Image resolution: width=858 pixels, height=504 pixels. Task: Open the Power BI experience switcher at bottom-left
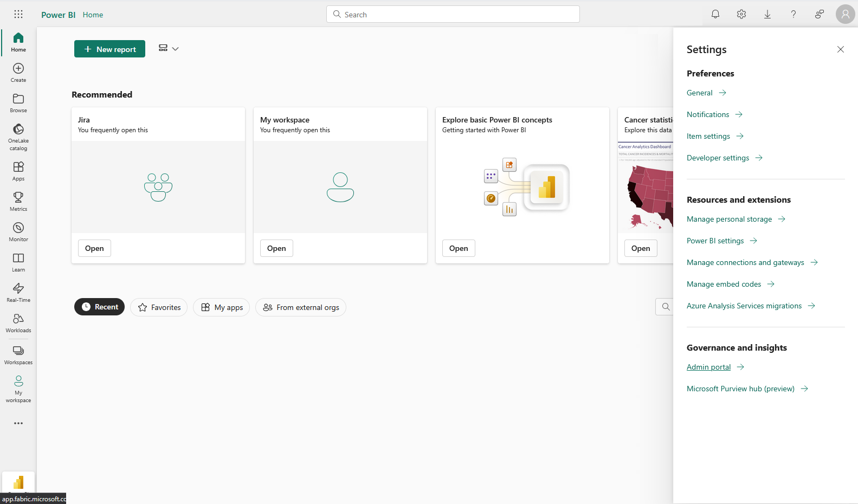[18, 482]
